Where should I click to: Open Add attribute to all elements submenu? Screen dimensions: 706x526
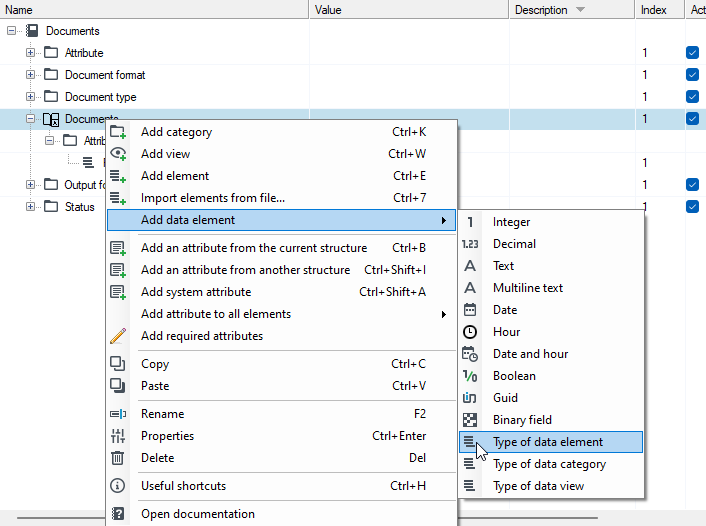click(281, 314)
